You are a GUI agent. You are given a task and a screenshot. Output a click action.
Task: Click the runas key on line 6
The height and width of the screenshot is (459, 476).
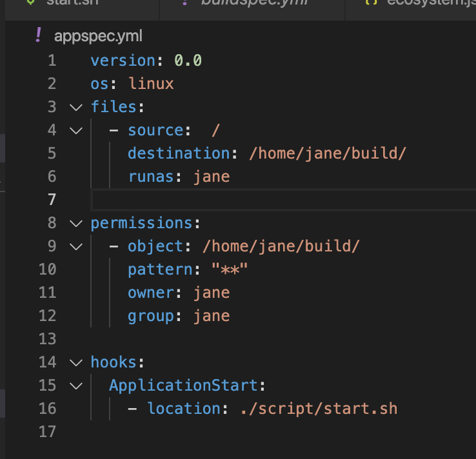(151, 177)
